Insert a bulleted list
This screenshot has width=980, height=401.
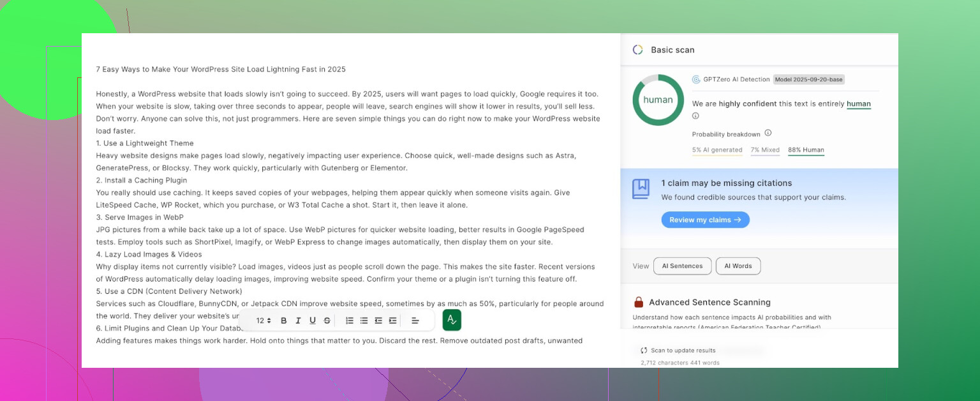(364, 321)
